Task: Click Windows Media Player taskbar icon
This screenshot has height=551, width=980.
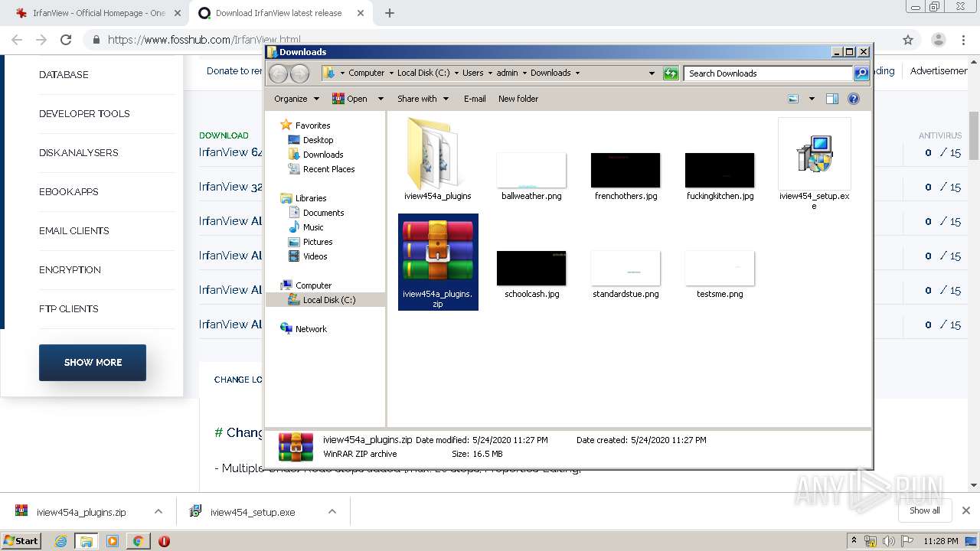Action: tap(113, 541)
